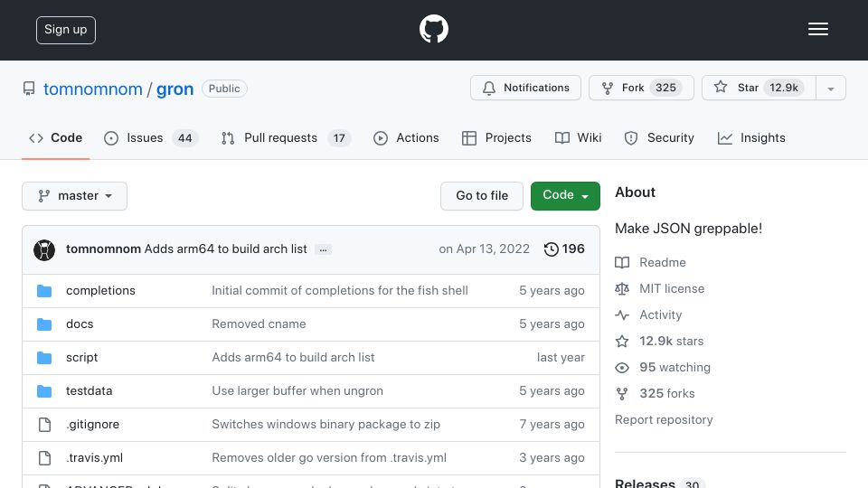
Task: View the 12.9k stars link
Action: 671,341
